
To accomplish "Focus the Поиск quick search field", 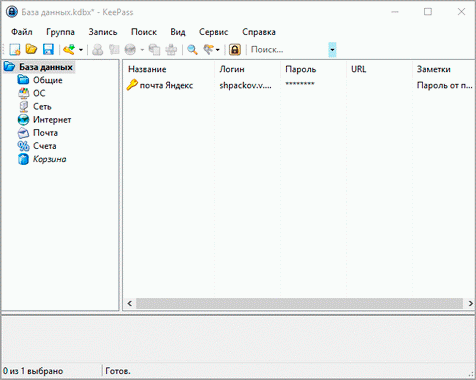I will pos(289,50).
